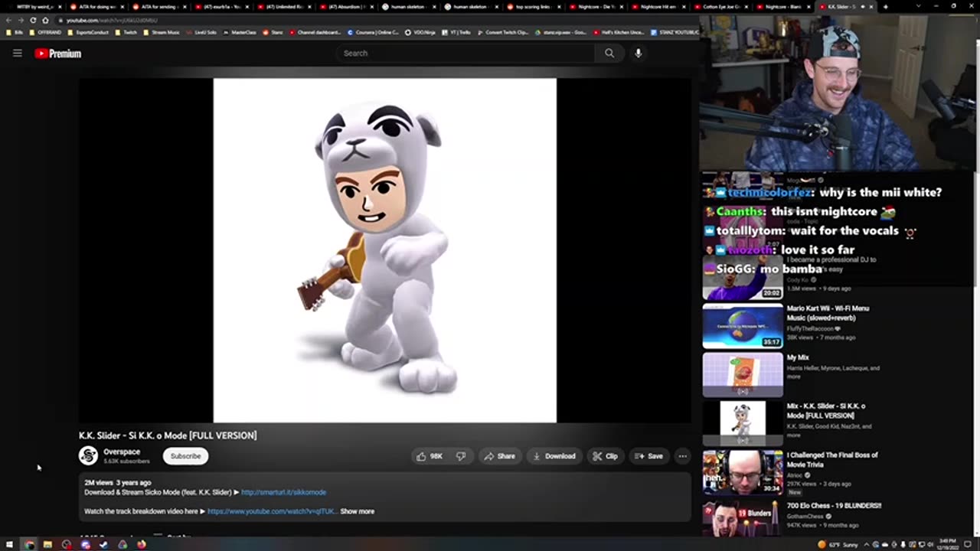Screen dimensions: 980x551
Task: Open the Hell's Kitchen Unce... bookmark
Action: (619, 32)
